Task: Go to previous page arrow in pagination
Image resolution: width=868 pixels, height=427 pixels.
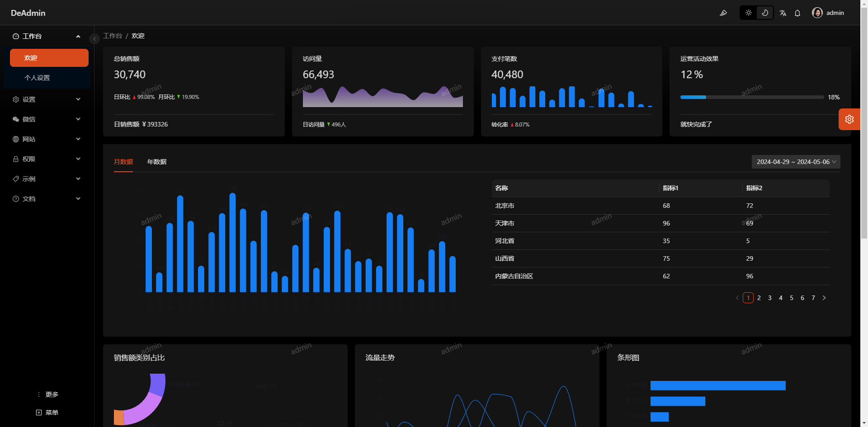Action: tap(737, 298)
